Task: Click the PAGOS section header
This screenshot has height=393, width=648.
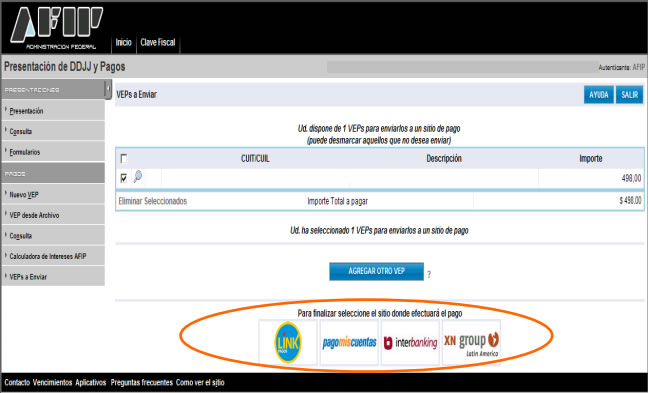Action: [15, 174]
